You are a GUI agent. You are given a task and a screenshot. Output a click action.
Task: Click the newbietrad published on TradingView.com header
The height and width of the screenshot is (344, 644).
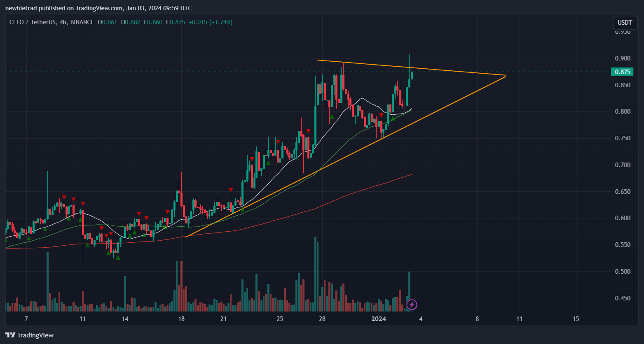point(98,8)
